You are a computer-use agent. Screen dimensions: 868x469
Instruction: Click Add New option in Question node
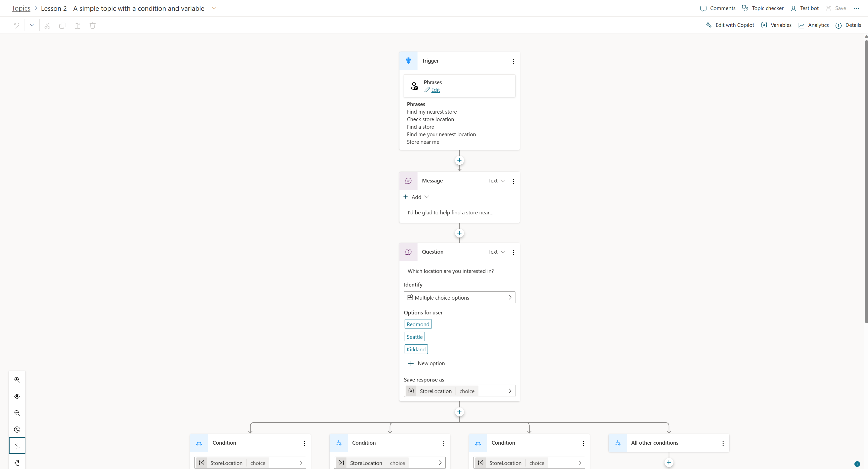pos(426,362)
